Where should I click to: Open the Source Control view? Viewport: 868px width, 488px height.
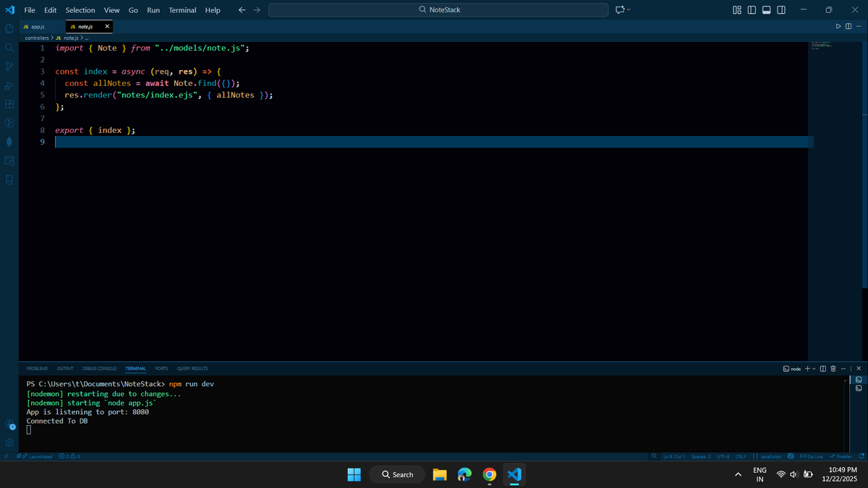[x=9, y=66]
